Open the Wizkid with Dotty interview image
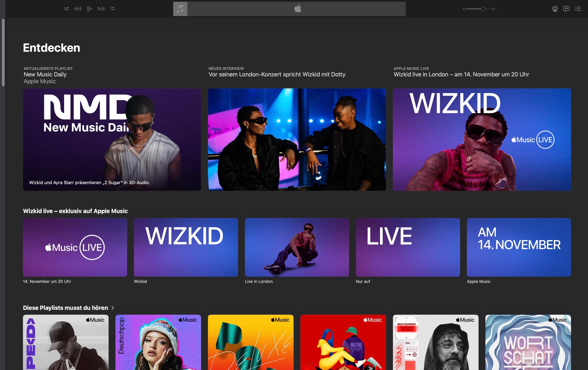This screenshot has height=370, width=588. pyautogui.click(x=297, y=139)
